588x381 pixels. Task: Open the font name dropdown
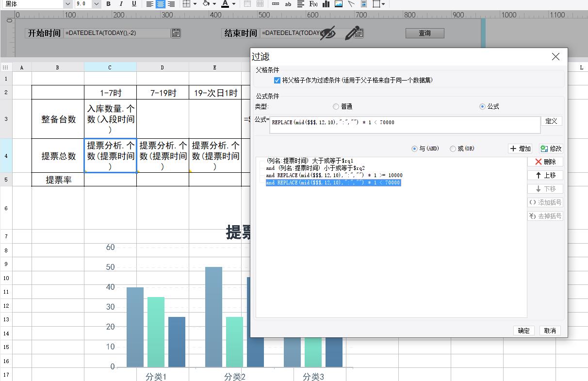point(68,4)
